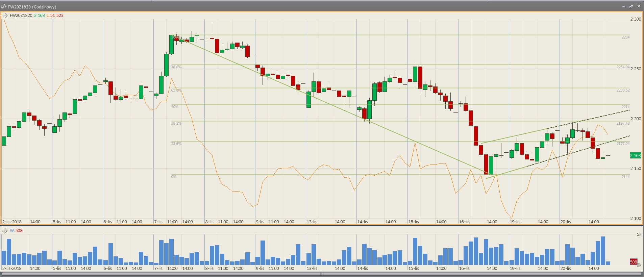Click the chart icon in the title bar

(4, 7)
